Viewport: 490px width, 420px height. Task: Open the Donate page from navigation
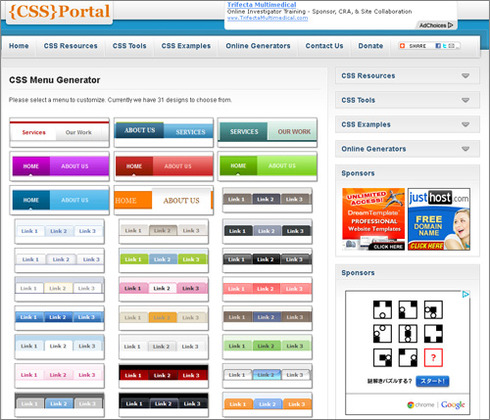point(371,46)
